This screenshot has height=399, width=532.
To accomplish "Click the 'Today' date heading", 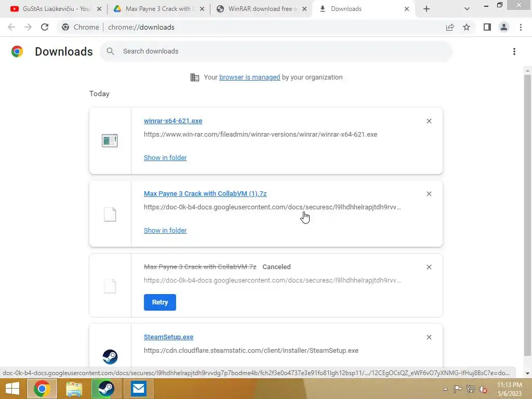I will pyautogui.click(x=99, y=94).
